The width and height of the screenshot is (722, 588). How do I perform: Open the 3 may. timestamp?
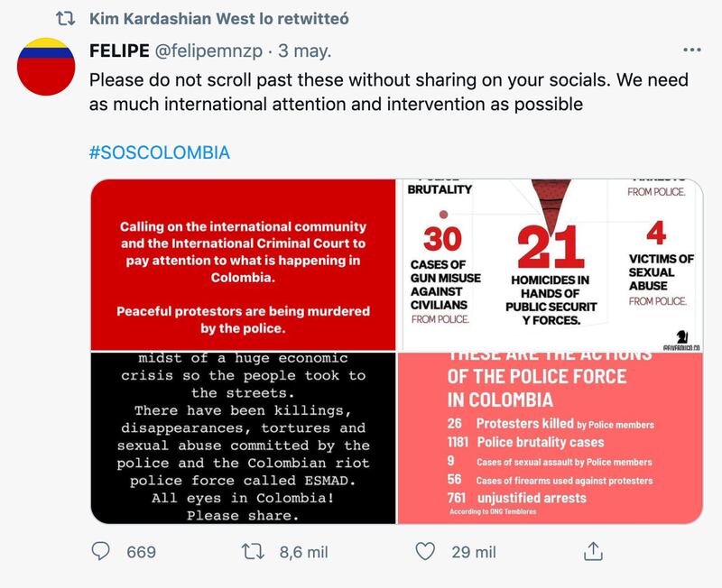[x=305, y=51]
